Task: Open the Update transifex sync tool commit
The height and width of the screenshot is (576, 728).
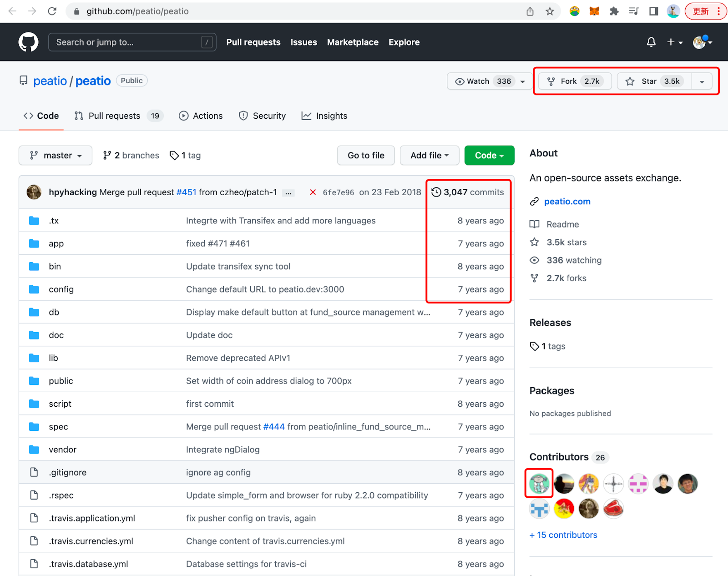Action: pos(238,267)
